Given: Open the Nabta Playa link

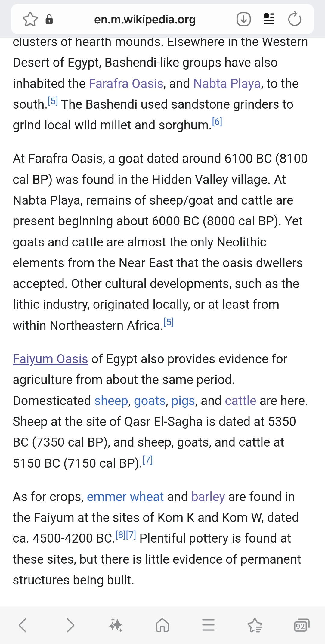Looking at the screenshot, I should click(227, 84).
